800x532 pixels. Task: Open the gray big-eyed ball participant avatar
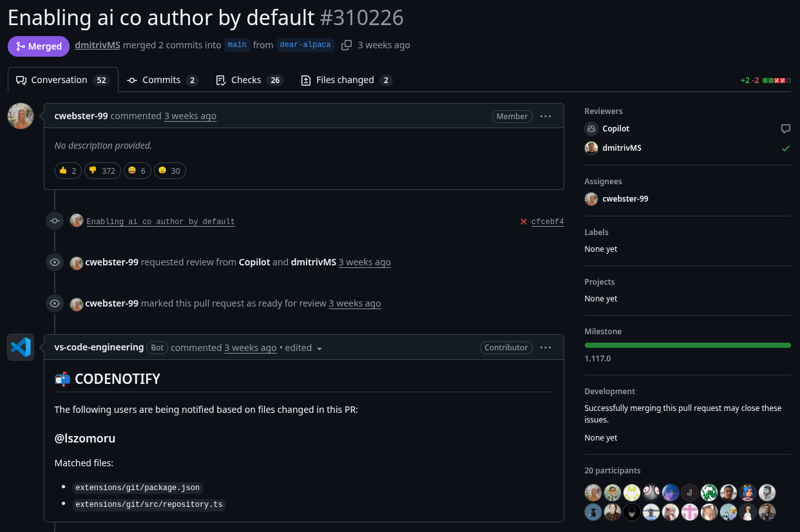click(x=651, y=493)
